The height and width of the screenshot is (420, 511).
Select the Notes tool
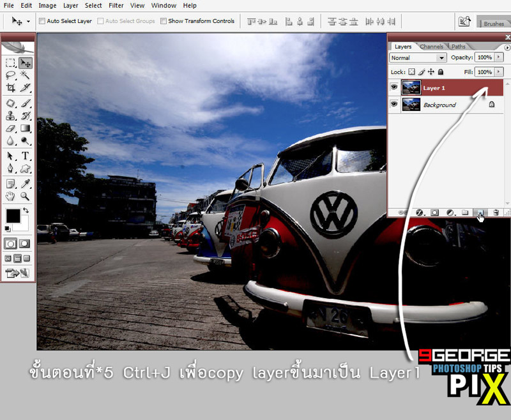[x=10, y=184]
